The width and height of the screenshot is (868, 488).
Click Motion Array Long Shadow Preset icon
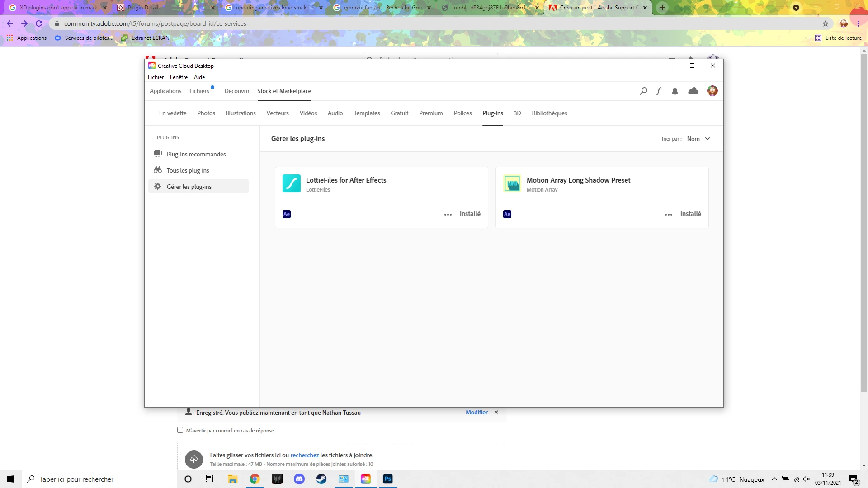click(512, 184)
